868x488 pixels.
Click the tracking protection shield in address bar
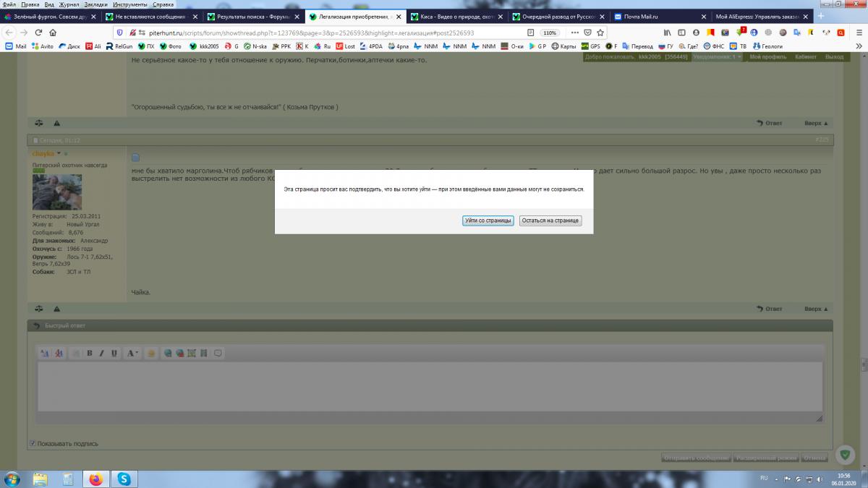pyautogui.click(x=119, y=33)
